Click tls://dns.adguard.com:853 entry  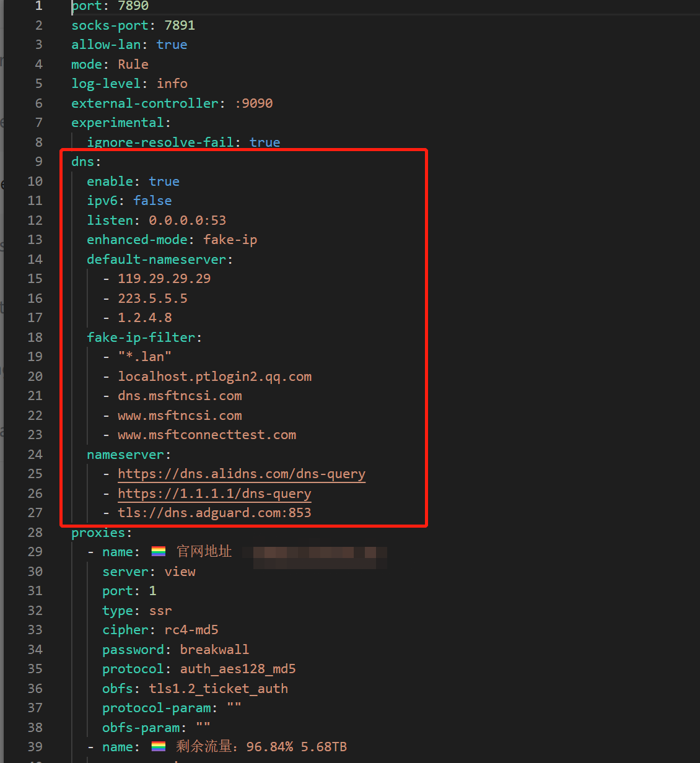coord(214,513)
